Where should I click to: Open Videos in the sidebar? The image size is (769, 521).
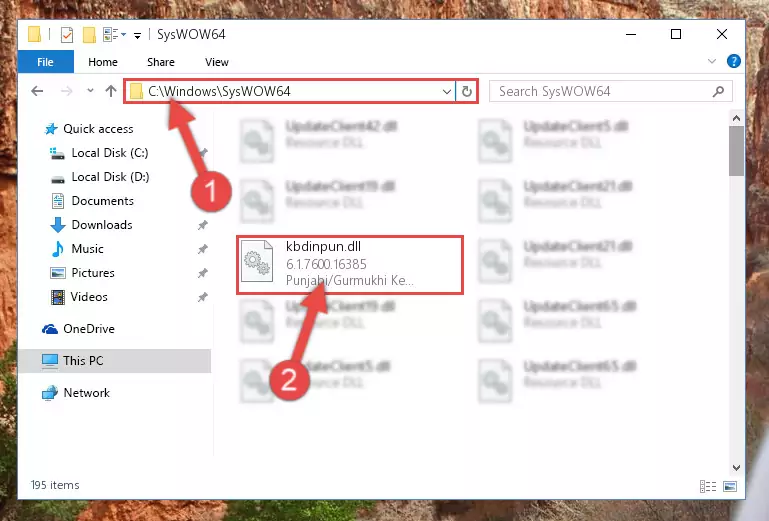tap(89, 297)
